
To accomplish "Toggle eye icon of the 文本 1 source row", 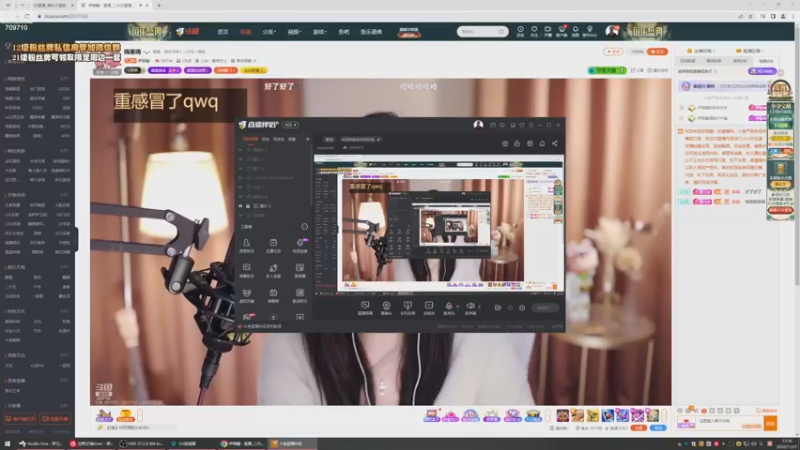I will tap(240, 187).
